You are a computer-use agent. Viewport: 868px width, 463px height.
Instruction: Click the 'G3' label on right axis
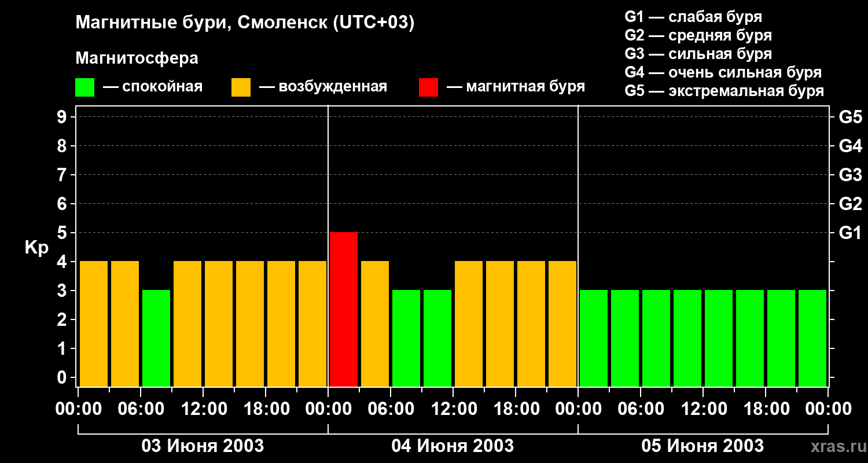coord(850,175)
